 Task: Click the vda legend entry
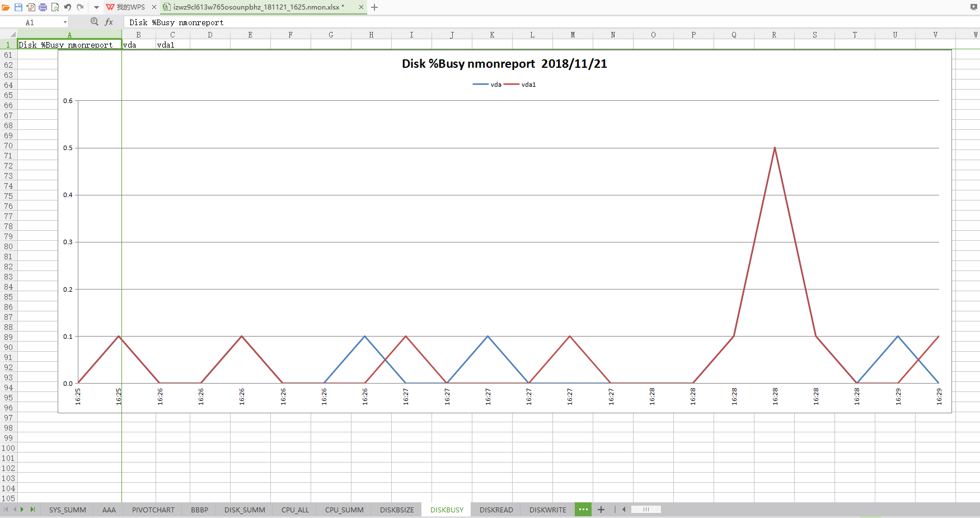coord(487,85)
